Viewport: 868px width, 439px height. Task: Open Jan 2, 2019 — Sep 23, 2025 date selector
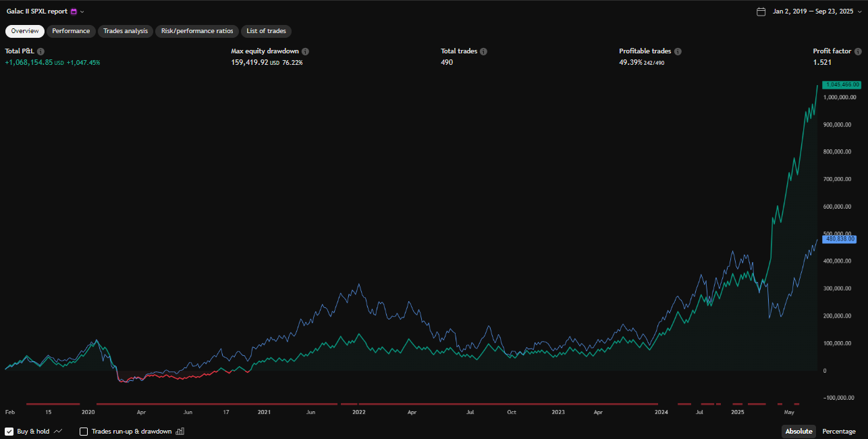click(813, 11)
